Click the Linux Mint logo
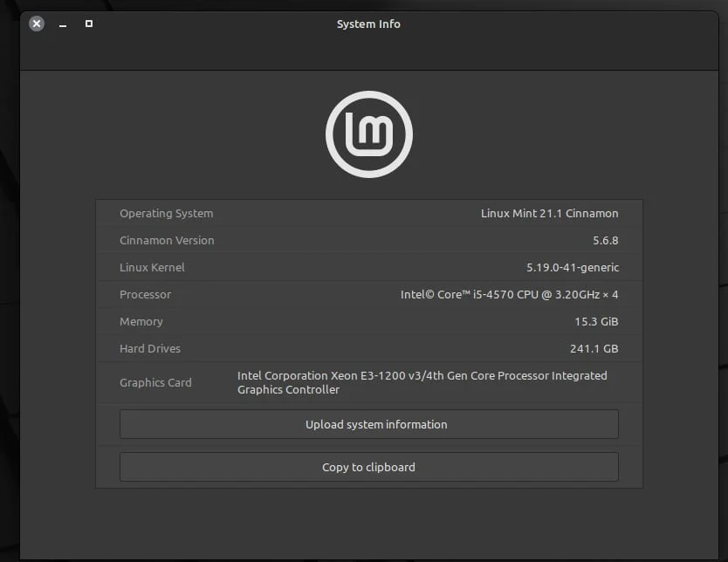The width and height of the screenshot is (728, 562). click(368, 134)
